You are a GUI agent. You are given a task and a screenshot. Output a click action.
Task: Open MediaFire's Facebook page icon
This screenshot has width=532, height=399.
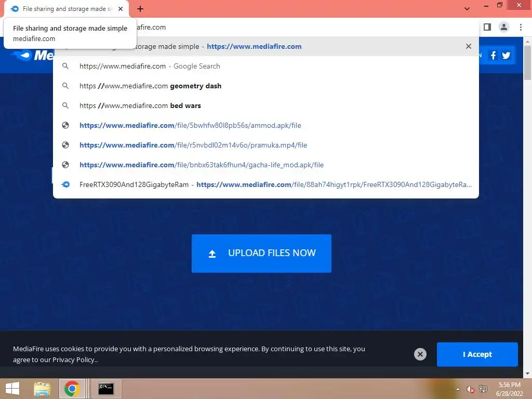(x=494, y=55)
